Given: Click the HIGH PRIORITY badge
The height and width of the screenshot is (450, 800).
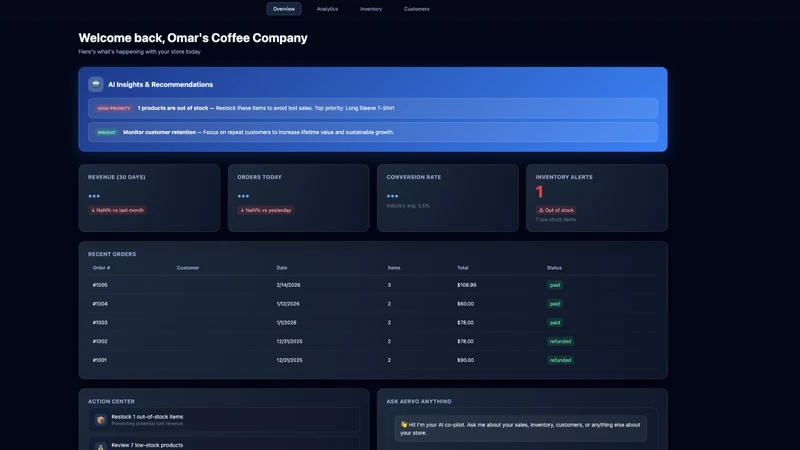Looking at the screenshot, I should (114, 108).
